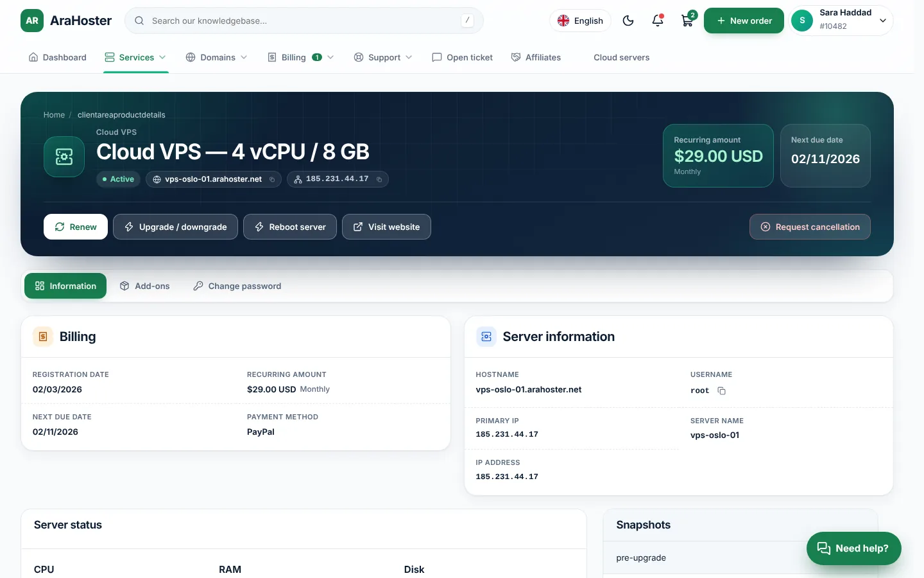Image resolution: width=924 pixels, height=578 pixels.
Task: Click the Billing card invoice icon
Action: pos(43,337)
